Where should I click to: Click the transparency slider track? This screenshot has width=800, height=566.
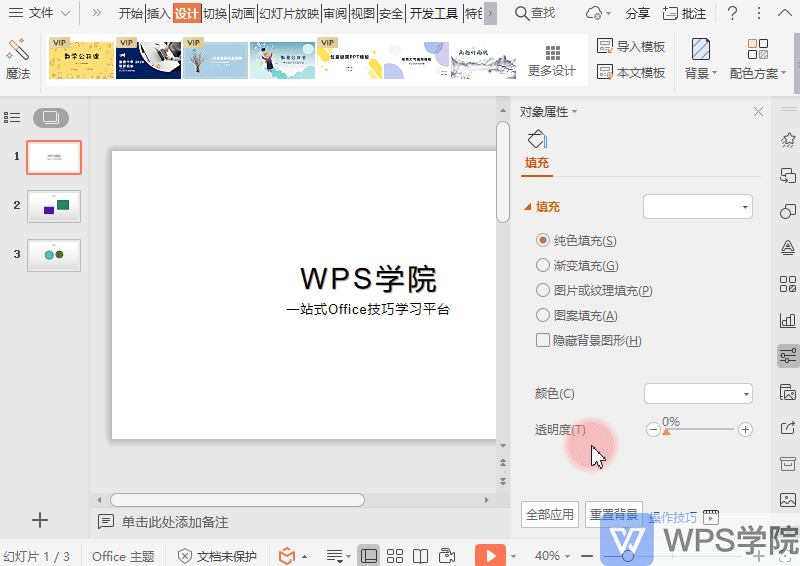tap(698, 430)
